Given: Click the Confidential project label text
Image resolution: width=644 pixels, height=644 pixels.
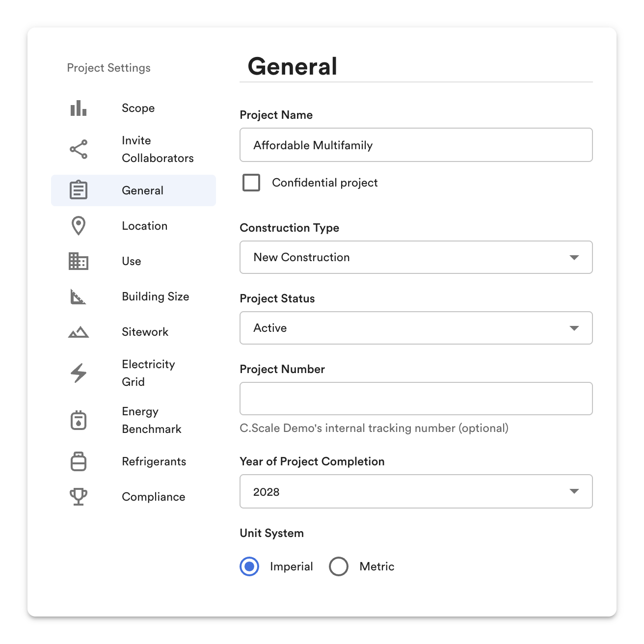Looking at the screenshot, I should tap(325, 183).
